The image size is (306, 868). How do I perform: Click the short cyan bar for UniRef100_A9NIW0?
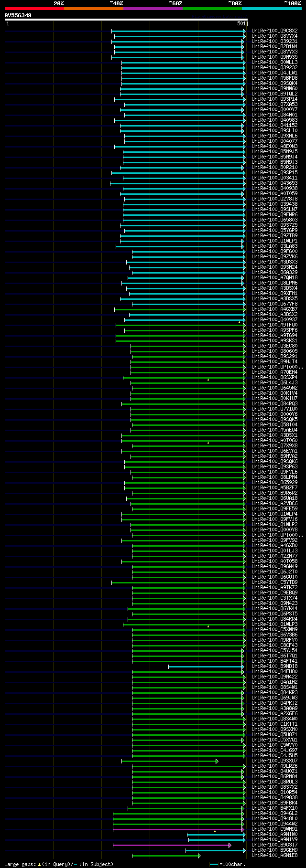216,835
